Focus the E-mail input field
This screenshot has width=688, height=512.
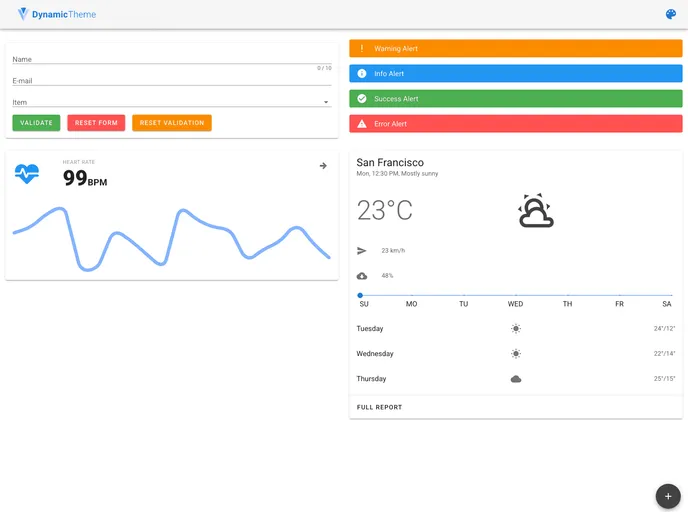(172, 81)
